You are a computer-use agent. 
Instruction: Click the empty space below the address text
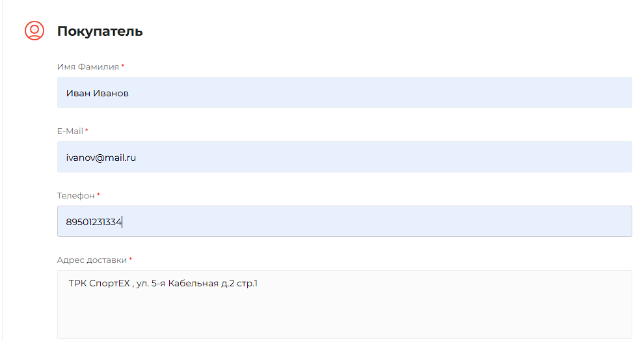click(x=344, y=316)
